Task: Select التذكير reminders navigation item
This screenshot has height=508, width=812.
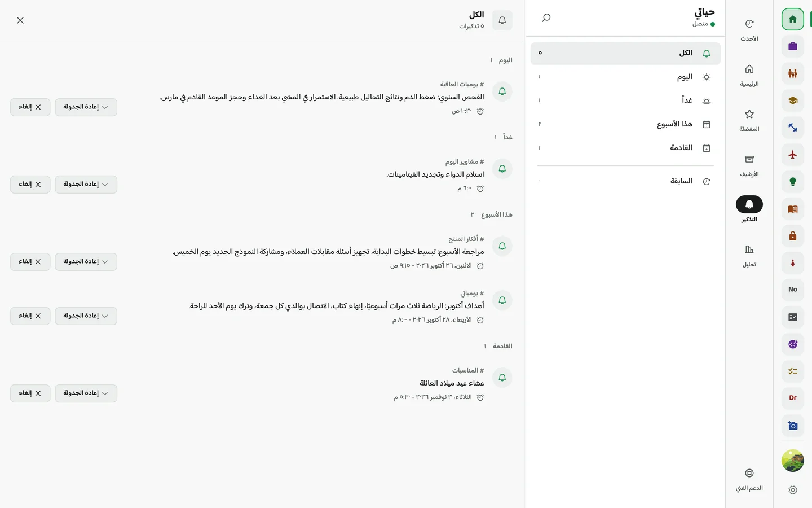Action: [x=749, y=209]
